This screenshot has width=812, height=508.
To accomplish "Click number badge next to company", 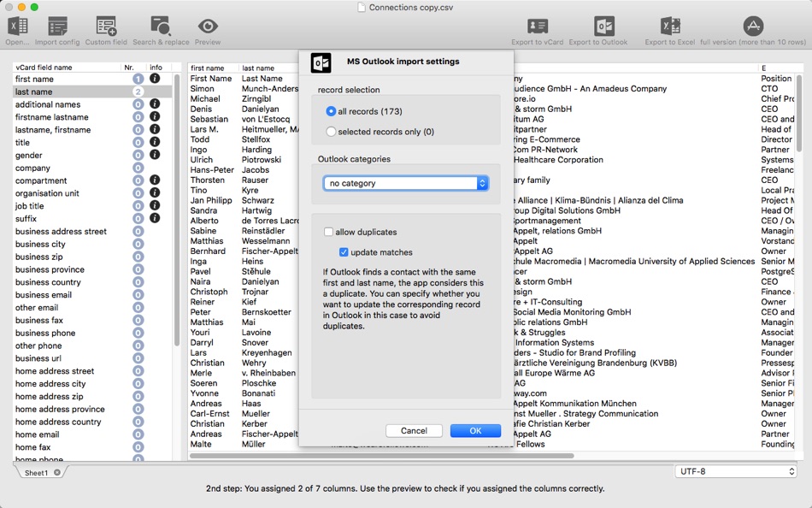I will [x=138, y=168].
